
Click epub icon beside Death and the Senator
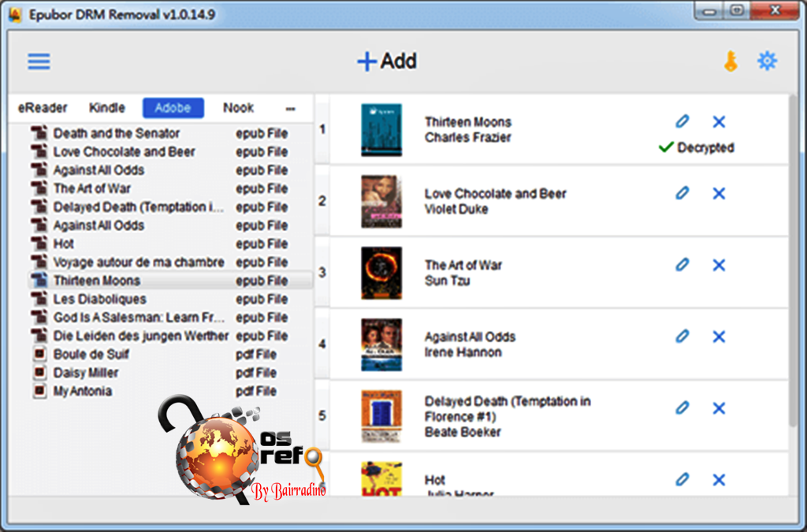[39, 132]
